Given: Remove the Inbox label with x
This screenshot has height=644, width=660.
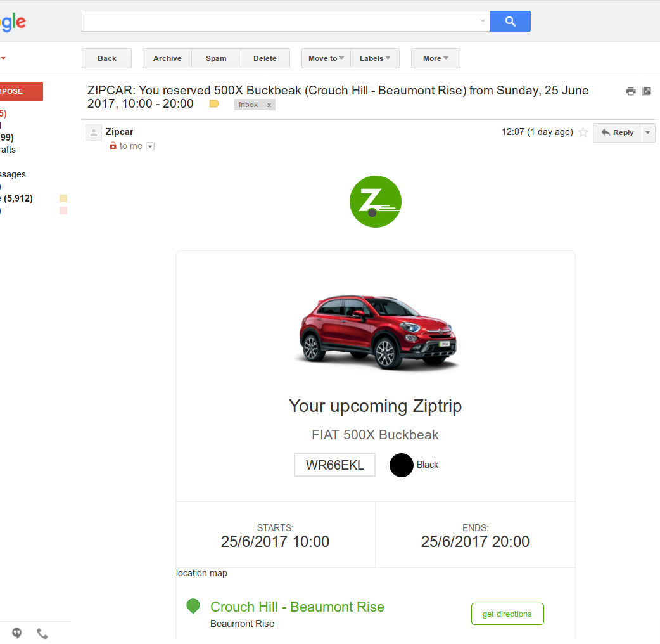Looking at the screenshot, I should coord(269,105).
